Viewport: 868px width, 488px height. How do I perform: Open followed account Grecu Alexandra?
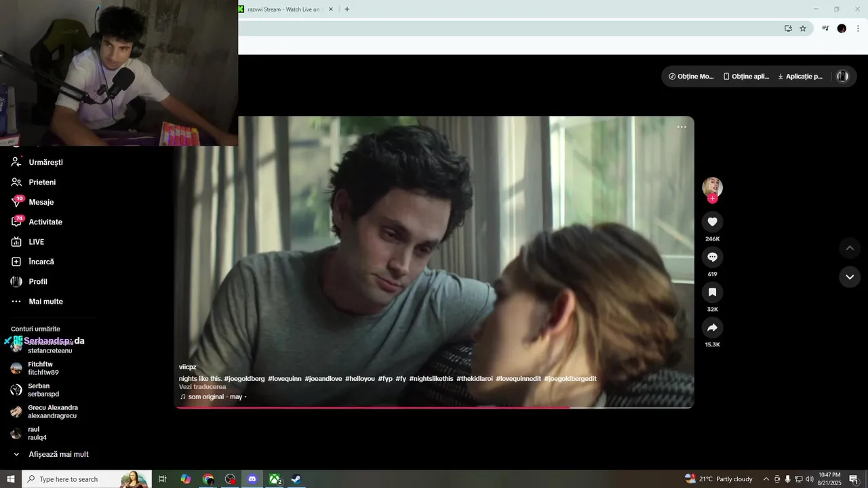pyautogui.click(x=44, y=411)
